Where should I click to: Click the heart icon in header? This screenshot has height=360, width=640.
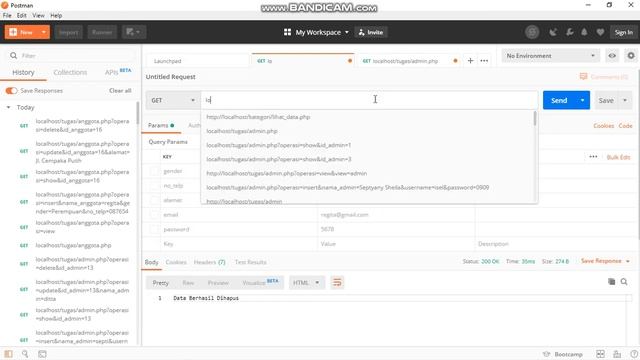click(x=600, y=32)
